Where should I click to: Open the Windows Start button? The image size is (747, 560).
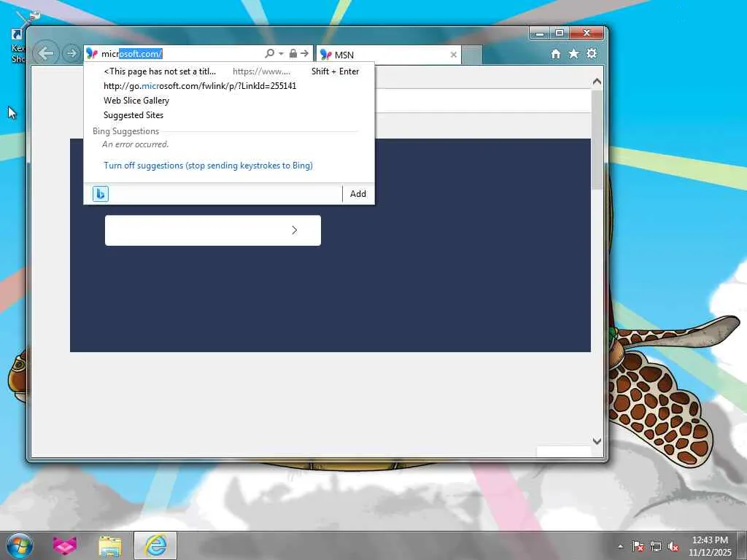20,545
